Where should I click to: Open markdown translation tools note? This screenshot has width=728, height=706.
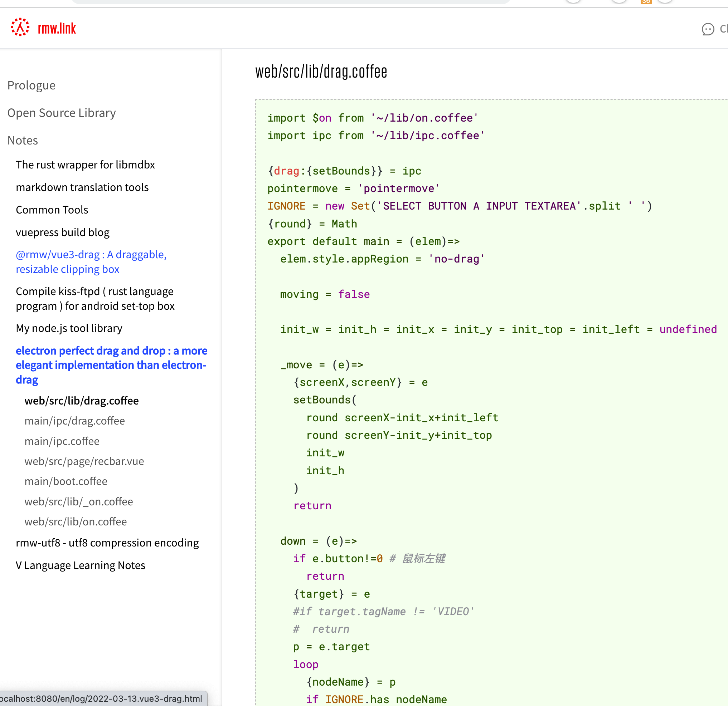coord(82,187)
